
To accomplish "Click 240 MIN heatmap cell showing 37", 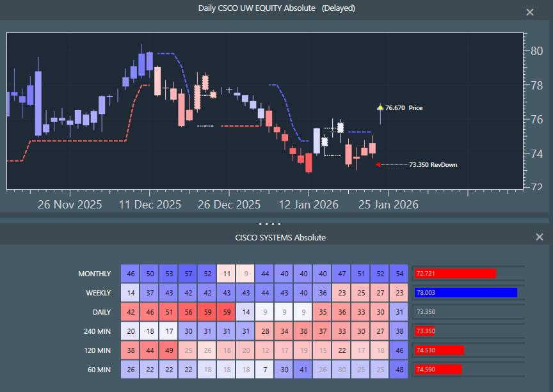I will [x=323, y=331].
